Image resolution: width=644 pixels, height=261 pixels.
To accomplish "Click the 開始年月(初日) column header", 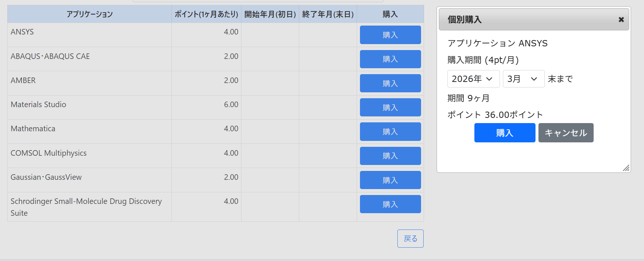I will (x=270, y=14).
